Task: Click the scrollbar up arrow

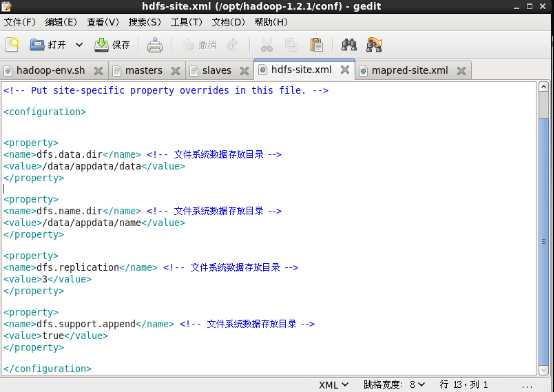Action: click(x=543, y=87)
